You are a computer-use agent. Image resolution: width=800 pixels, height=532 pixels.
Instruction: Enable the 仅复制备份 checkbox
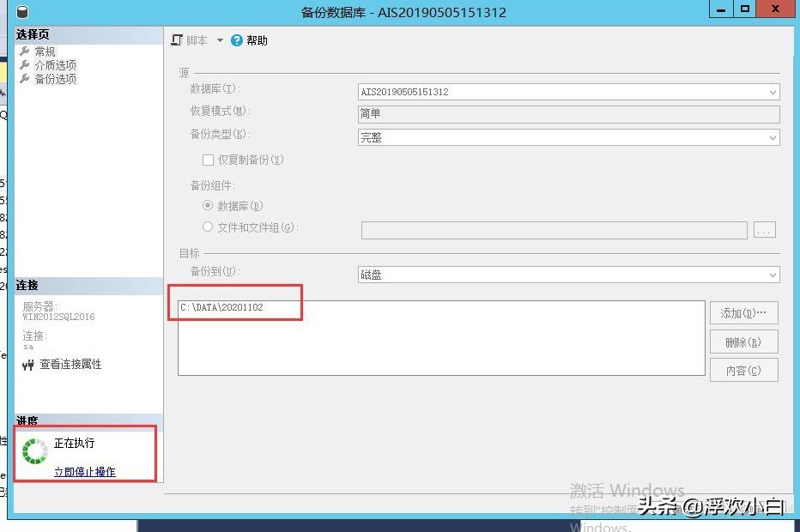tap(207, 160)
